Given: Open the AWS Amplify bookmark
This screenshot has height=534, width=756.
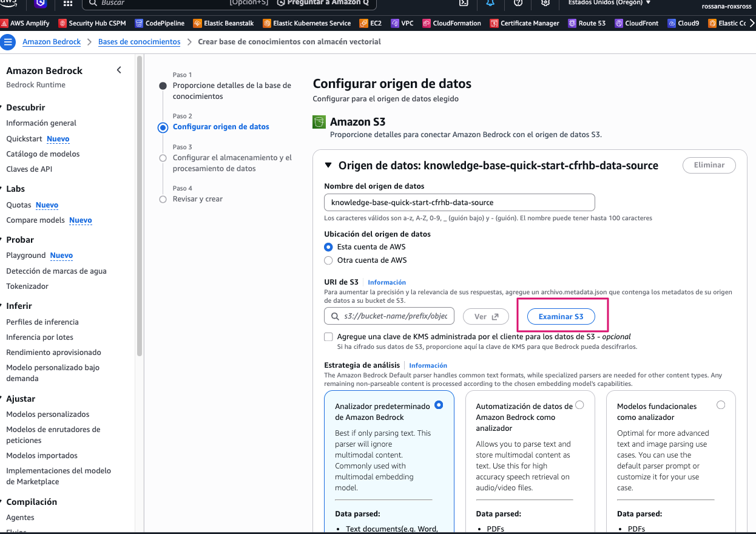Looking at the screenshot, I should 25,23.
